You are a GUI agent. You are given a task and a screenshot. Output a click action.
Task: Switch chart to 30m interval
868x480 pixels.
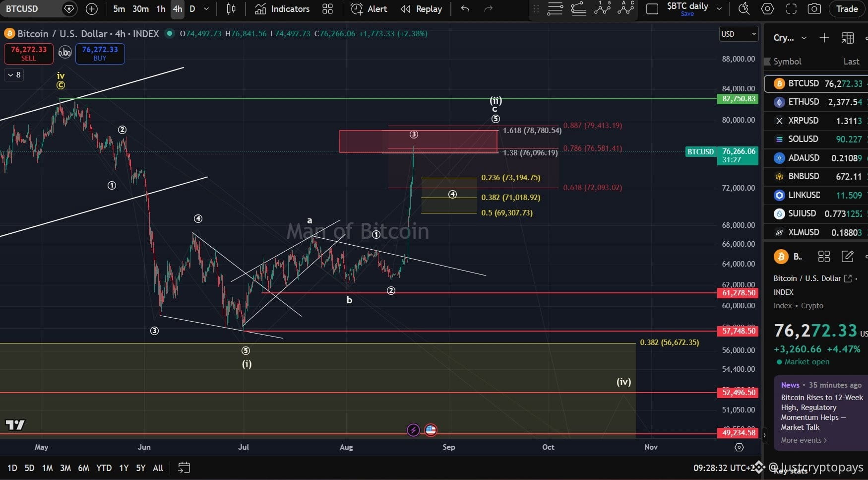(140, 9)
